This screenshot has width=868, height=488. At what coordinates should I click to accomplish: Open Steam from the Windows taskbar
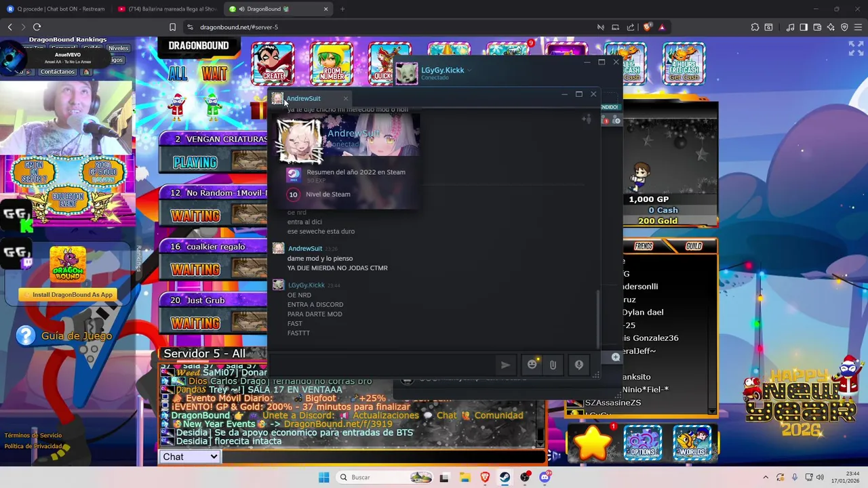pos(505,477)
